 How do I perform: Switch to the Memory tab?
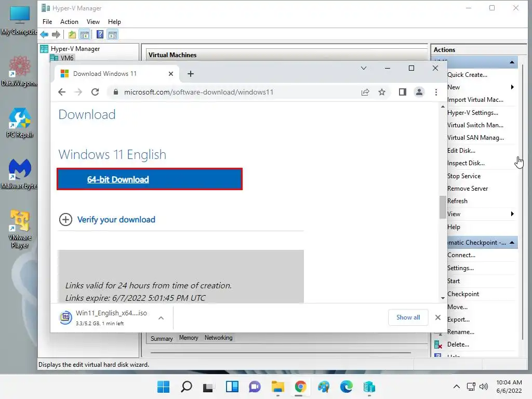[x=189, y=338]
